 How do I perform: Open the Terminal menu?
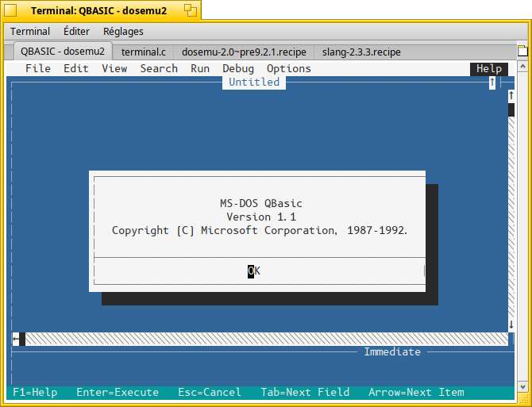coord(30,32)
